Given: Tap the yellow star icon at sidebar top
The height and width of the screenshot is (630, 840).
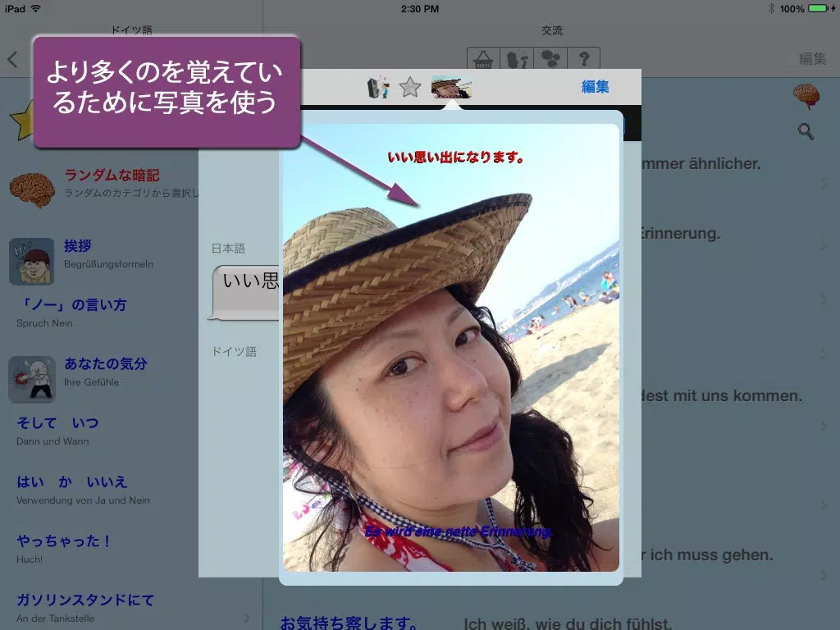Looking at the screenshot, I should point(22,121).
